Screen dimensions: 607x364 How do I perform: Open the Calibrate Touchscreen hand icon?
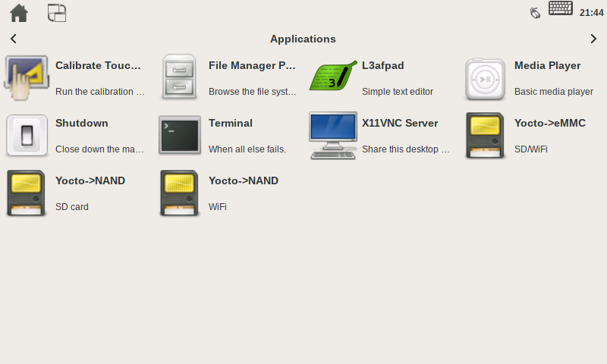tap(27, 78)
